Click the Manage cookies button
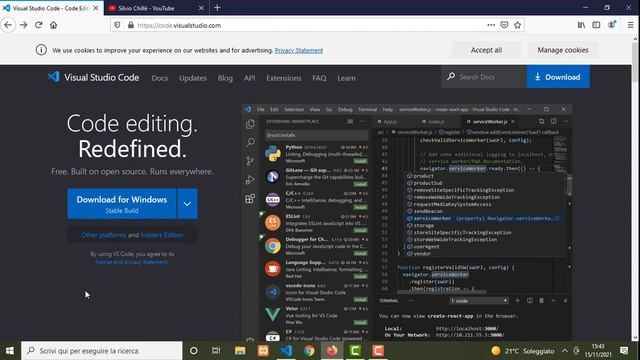Viewport: 640px width, 360px height. click(x=563, y=50)
